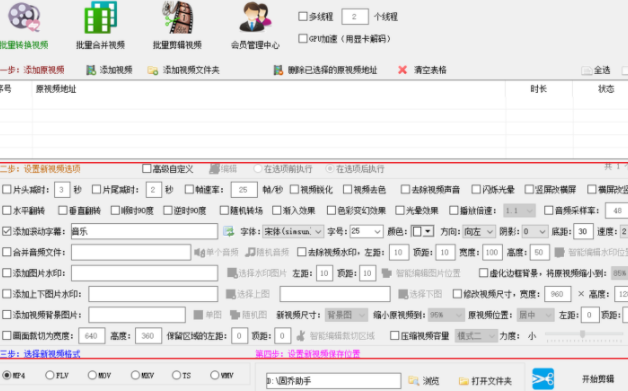Click the blue scissors 开始剪辑 icon
Screen dimensions: 628x391
[x=543, y=379]
